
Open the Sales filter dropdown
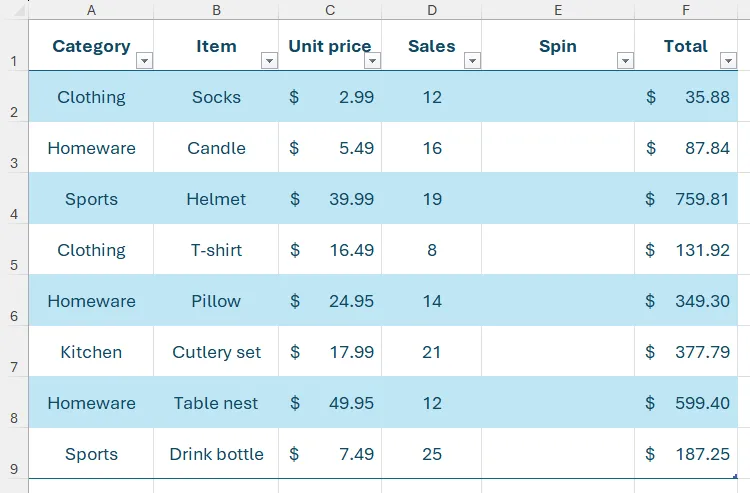(472, 61)
